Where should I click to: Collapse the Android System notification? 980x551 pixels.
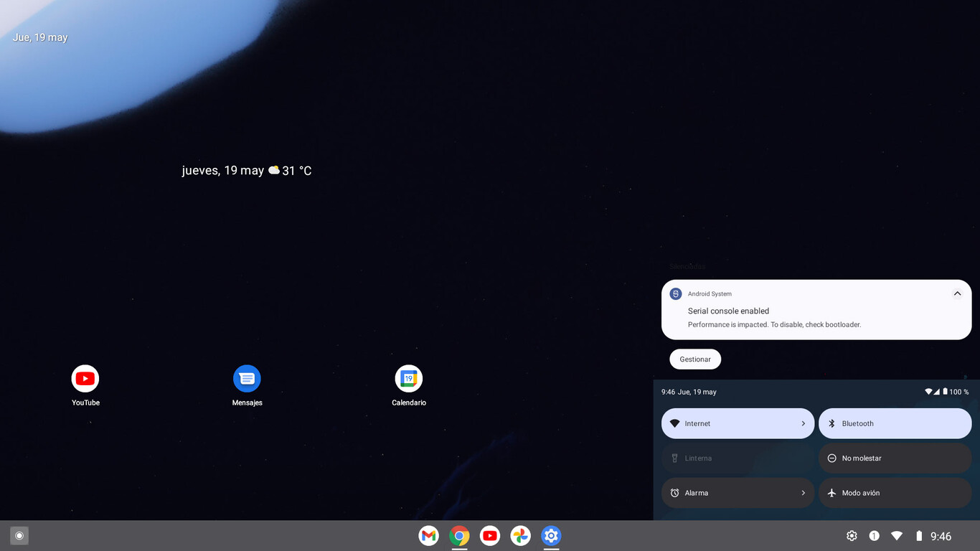point(957,293)
